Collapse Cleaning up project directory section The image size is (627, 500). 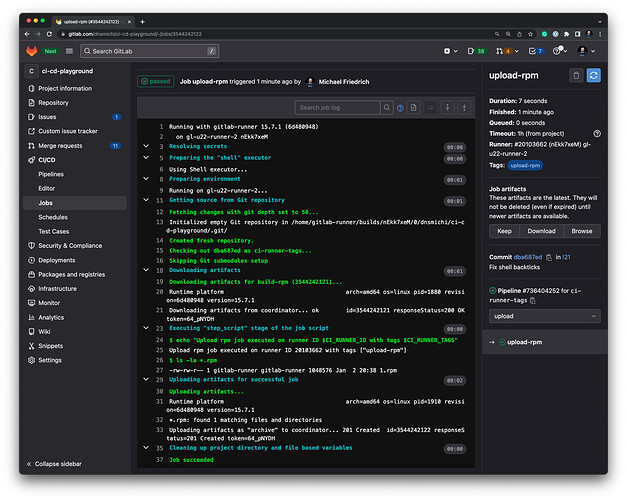(146, 448)
